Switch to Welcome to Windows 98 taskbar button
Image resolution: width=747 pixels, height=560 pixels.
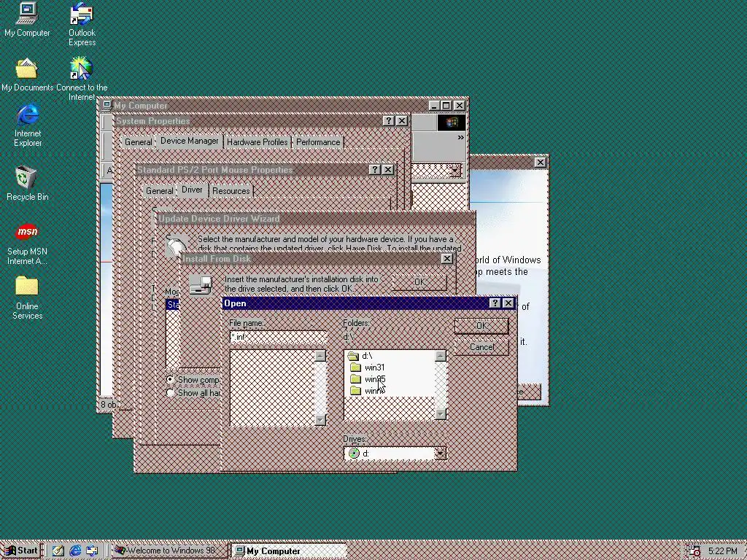(169, 551)
